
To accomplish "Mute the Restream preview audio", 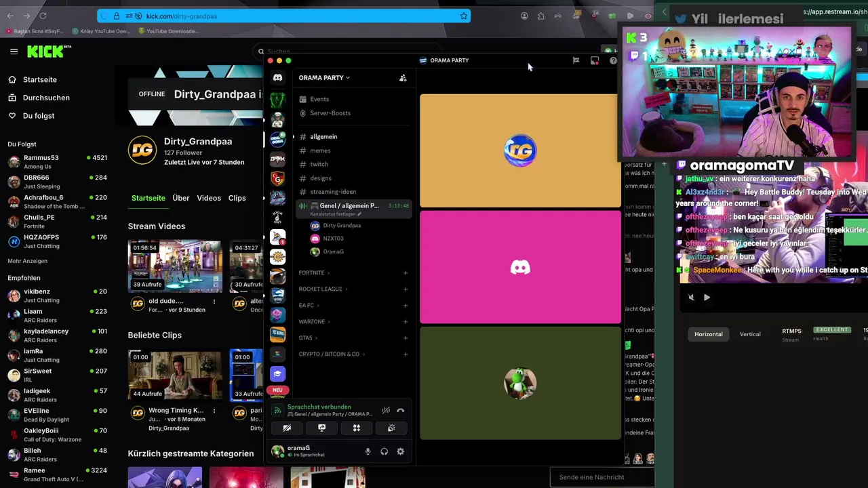I will 691,297.
